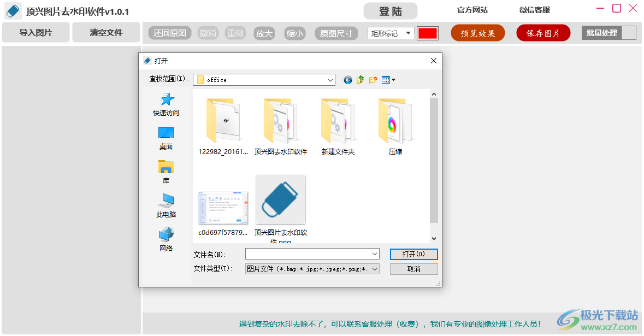Maximize the main application window
The width and height of the screenshot is (644, 336).
(x=617, y=8)
